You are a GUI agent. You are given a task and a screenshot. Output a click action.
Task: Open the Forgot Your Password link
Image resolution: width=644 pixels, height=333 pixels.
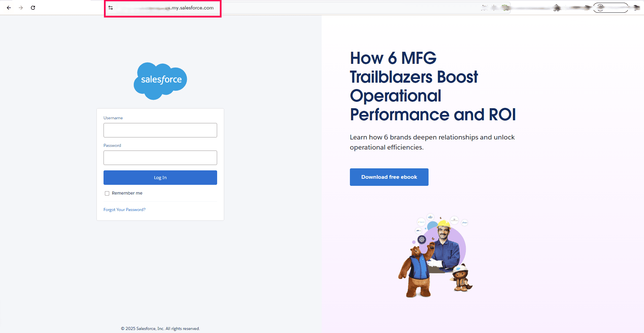124,209
